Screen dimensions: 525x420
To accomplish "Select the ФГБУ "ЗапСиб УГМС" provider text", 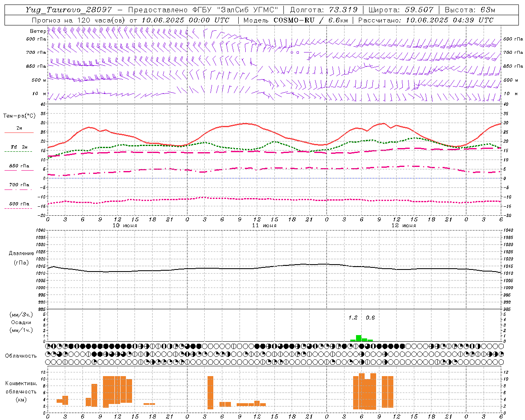I will pos(235,10).
